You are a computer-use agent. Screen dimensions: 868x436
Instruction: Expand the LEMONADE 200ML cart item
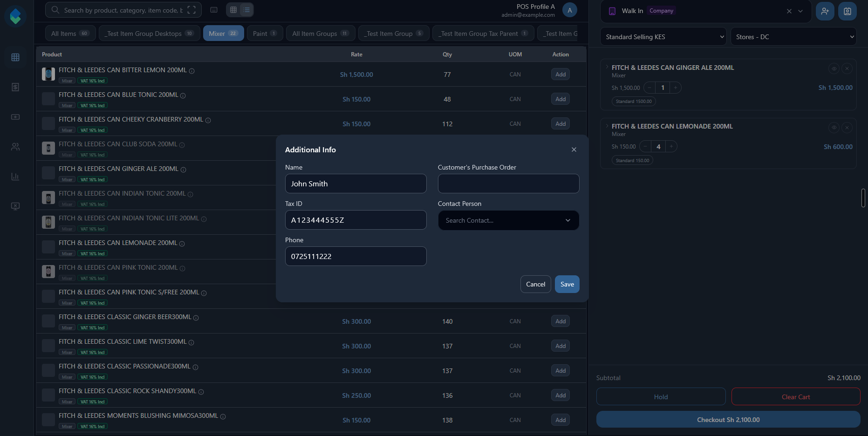607,126
